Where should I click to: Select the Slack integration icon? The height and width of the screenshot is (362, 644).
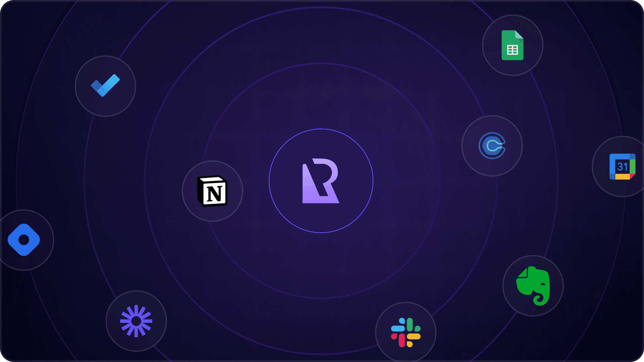click(406, 333)
